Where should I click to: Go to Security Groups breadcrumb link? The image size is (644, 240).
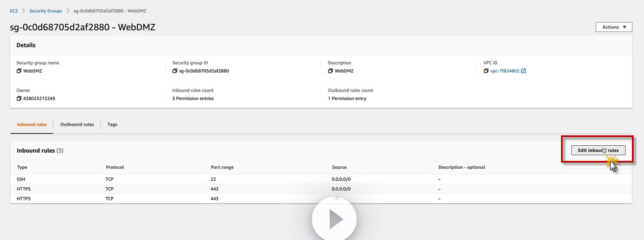click(46, 11)
